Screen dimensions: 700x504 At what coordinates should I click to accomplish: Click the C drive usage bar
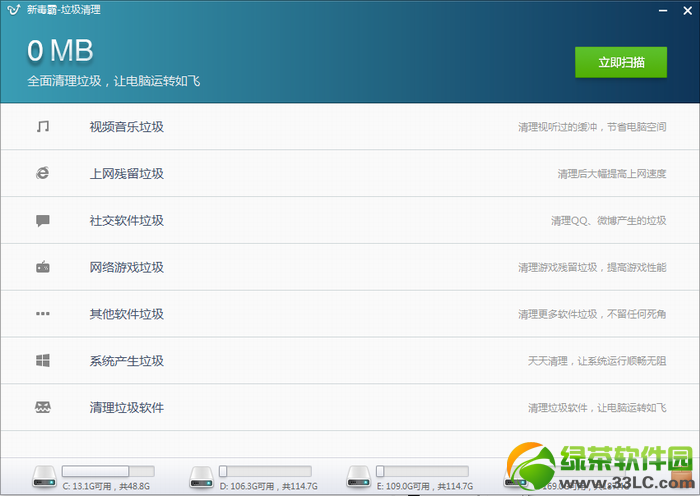108,471
